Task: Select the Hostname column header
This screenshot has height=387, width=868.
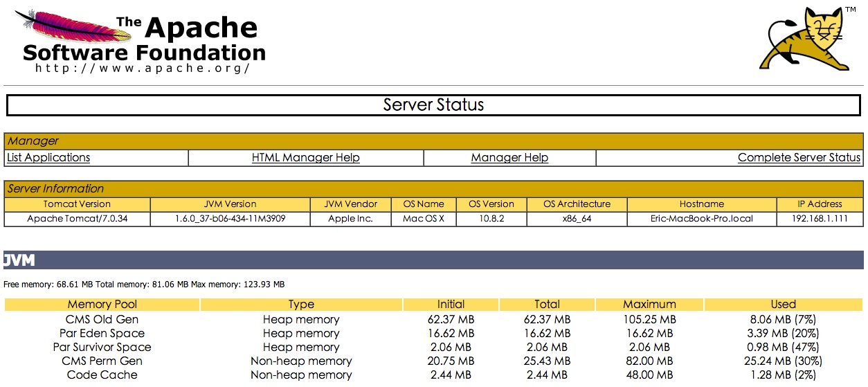Action: click(x=701, y=204)
